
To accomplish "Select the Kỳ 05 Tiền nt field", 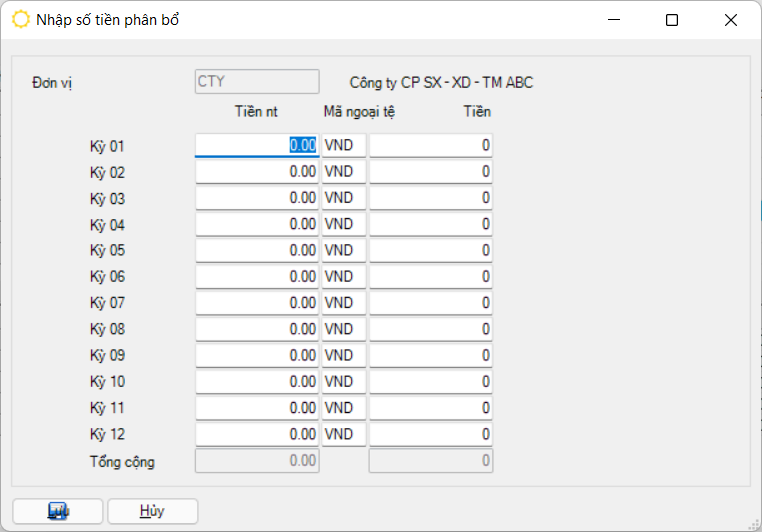I will [257, 250].
